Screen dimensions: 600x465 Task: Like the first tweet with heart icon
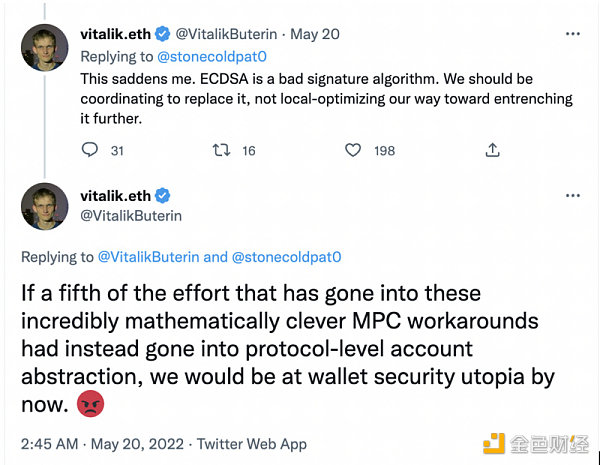tap(352, 150)
